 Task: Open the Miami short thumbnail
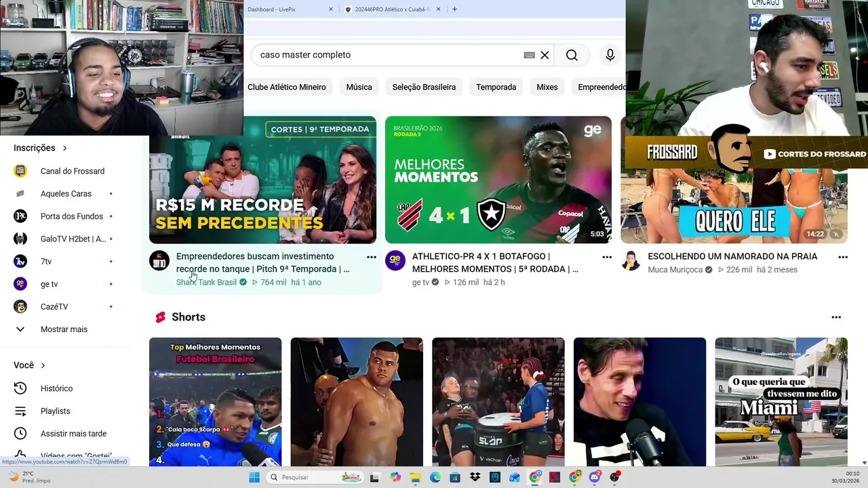(x=781, y=401)
